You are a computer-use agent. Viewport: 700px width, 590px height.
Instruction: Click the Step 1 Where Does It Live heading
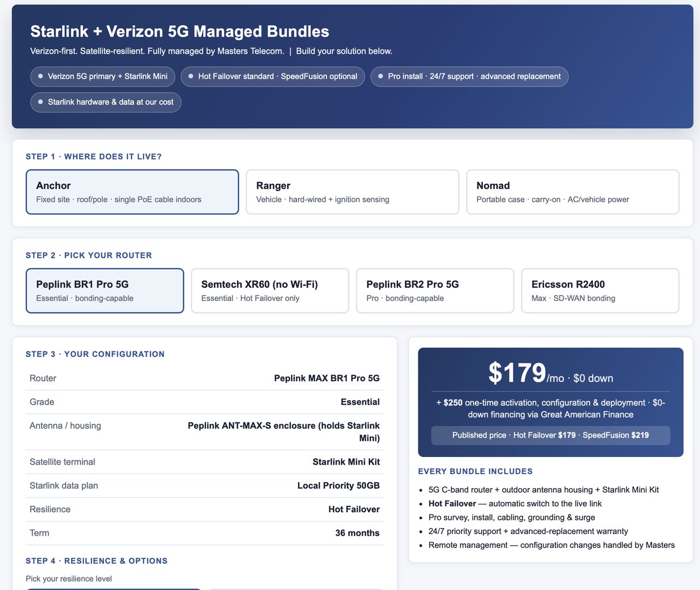coord(94,157)
